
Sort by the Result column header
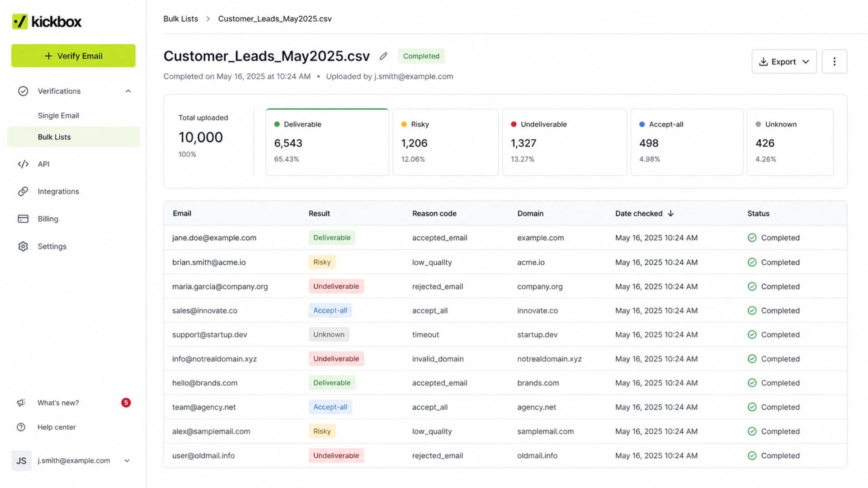coord(319,213)
